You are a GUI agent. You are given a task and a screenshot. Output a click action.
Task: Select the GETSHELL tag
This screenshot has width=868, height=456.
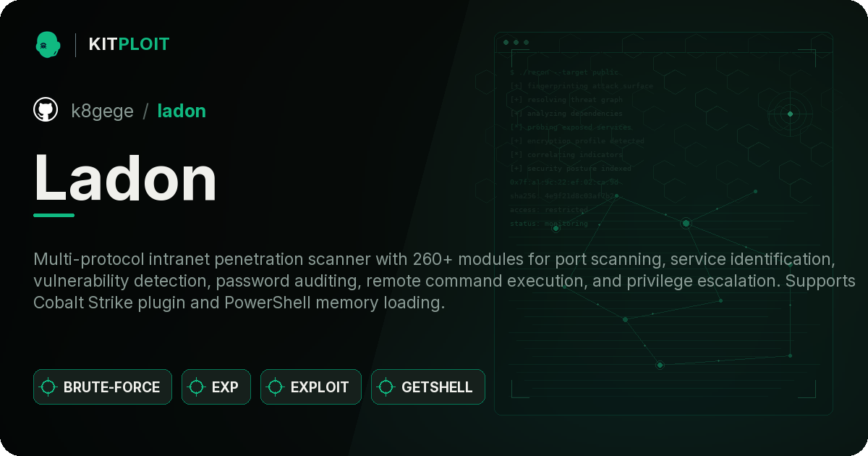428,387
